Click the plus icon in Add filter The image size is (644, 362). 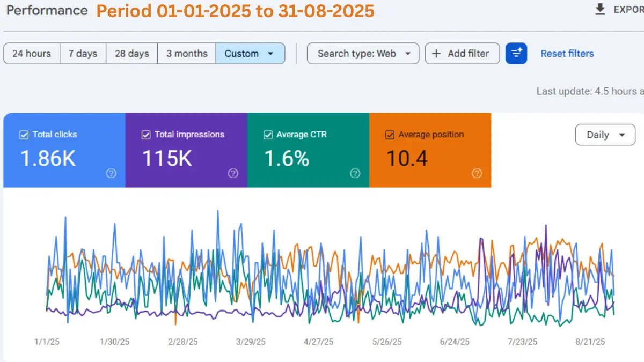click(437, 54)
